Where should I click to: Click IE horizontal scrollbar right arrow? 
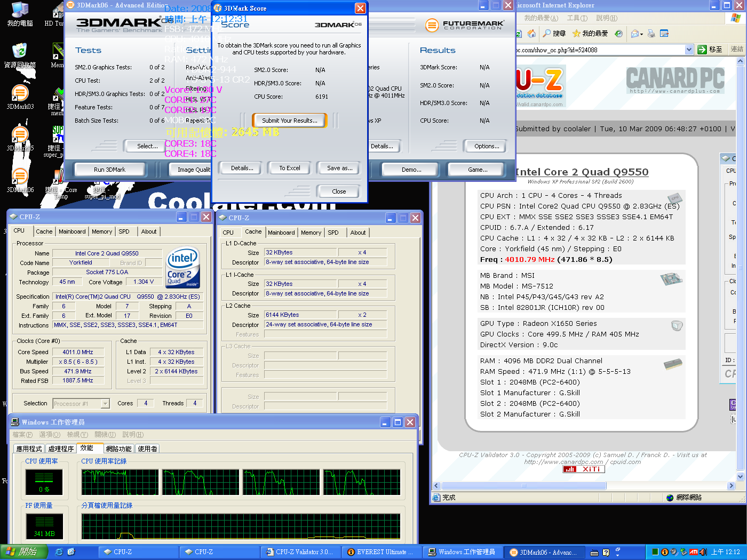[x=731, y=486]
